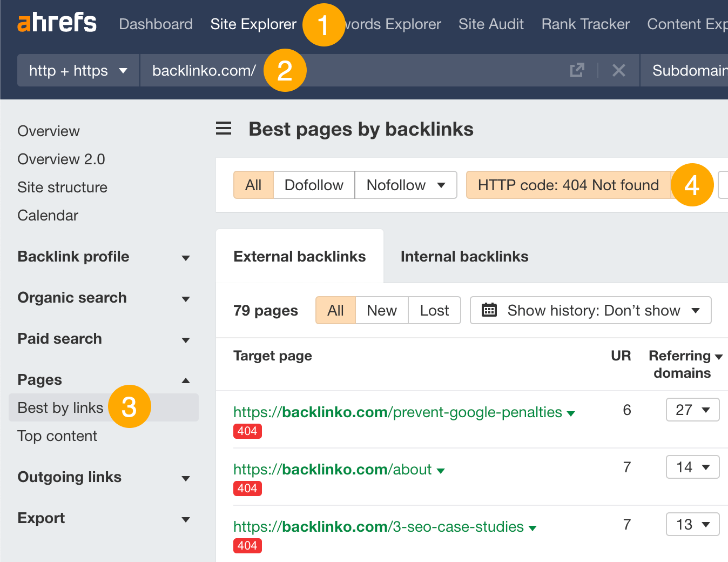Viewport: 728px width, 562px height.
Task: Click the ahrefs logo
Action: point(56,23)
